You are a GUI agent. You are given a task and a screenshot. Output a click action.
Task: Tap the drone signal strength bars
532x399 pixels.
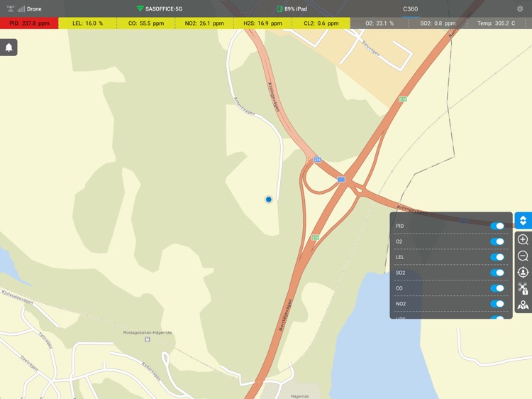[21, 9]
